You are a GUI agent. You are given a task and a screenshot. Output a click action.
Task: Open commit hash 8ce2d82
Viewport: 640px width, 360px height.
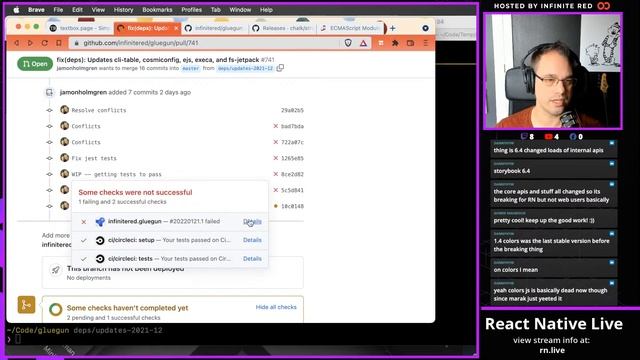(x=292, y=174)
